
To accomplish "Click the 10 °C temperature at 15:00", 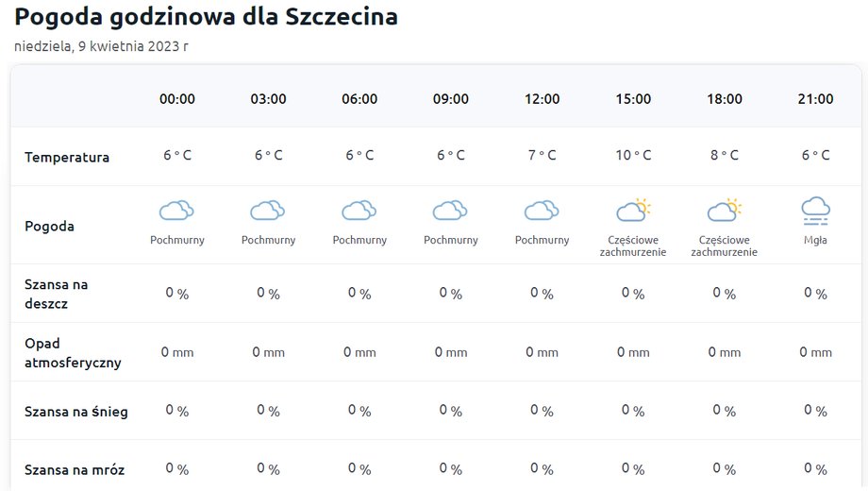I will point(633,155).
